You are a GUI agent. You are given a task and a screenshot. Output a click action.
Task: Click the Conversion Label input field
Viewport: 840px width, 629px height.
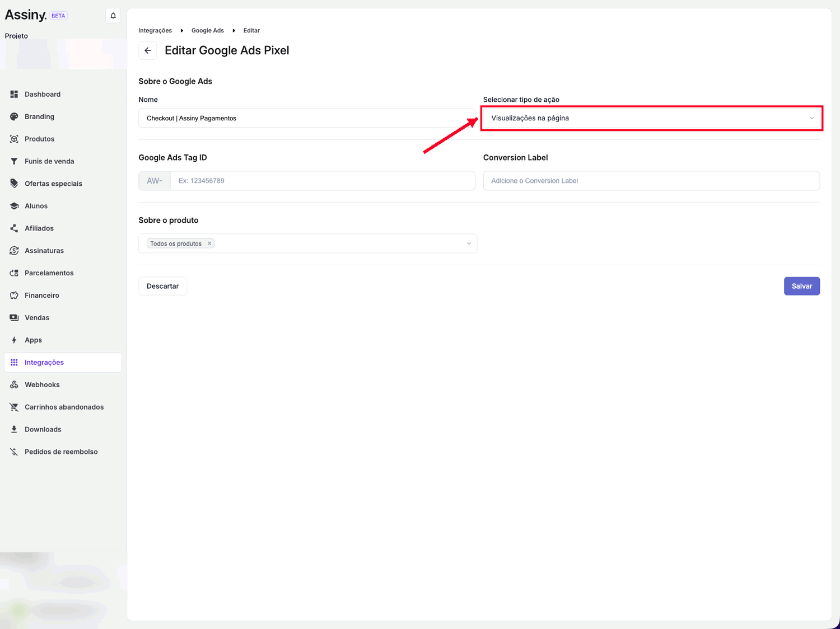[x=651, y=181]
